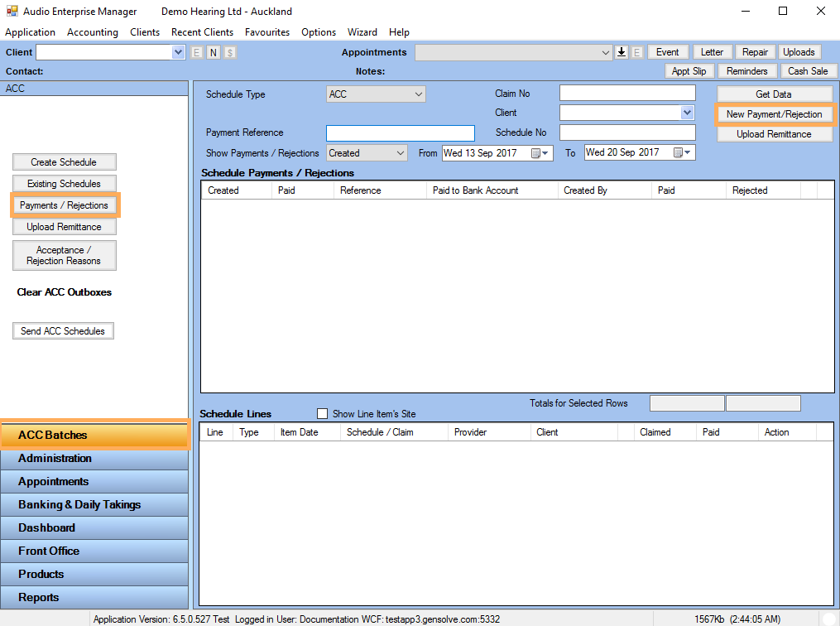The image size is (840, 626).
Task: Click the Letter button
Action: (x=712, y=52)
